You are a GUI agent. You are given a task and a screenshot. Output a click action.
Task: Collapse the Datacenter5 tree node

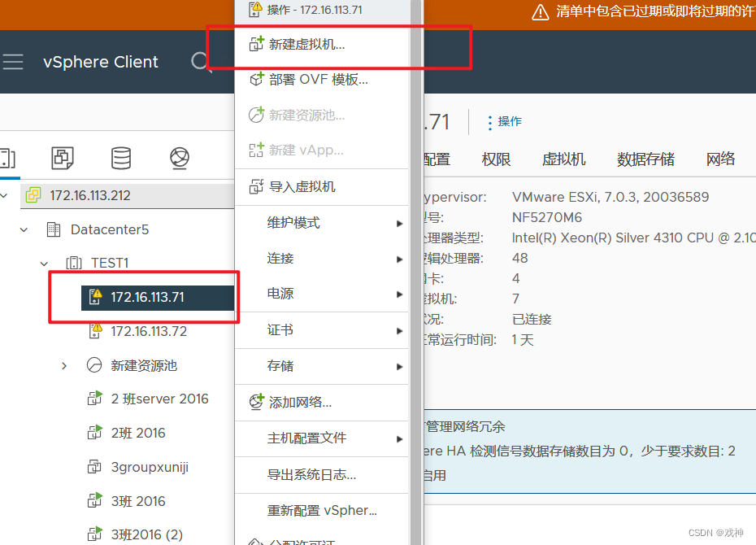click(x=24, y=229)
